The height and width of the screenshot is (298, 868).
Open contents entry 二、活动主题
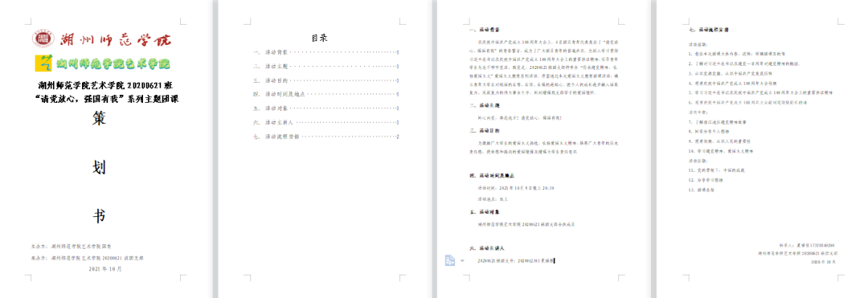[326, 67]
